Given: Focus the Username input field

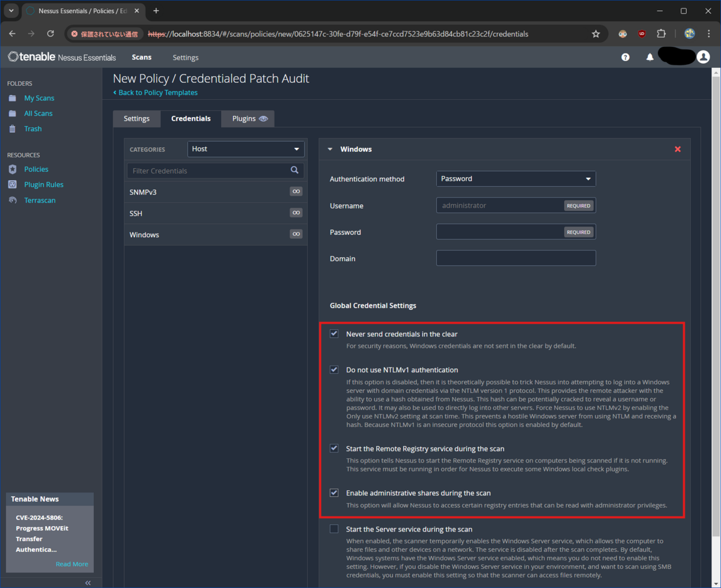Looking at the screenshot, I should pos(516,205).
